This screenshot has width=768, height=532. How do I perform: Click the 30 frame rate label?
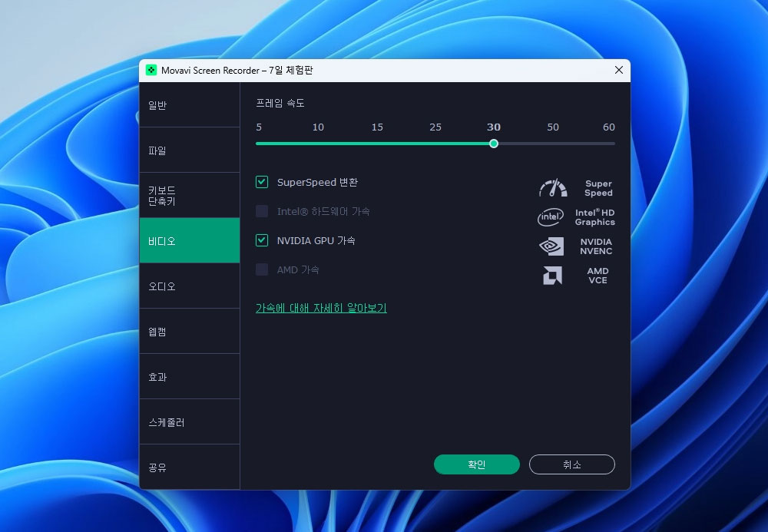coord(494,127)
